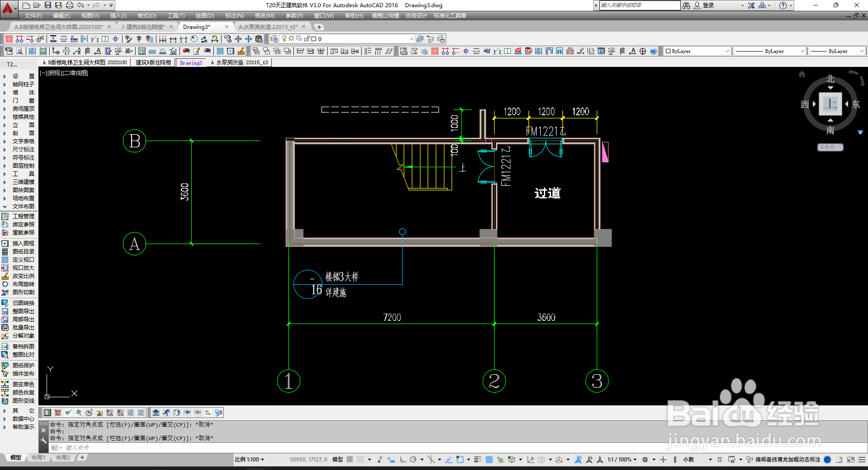Save the drawing with the floppy disk icon

(x=47, y=5)
